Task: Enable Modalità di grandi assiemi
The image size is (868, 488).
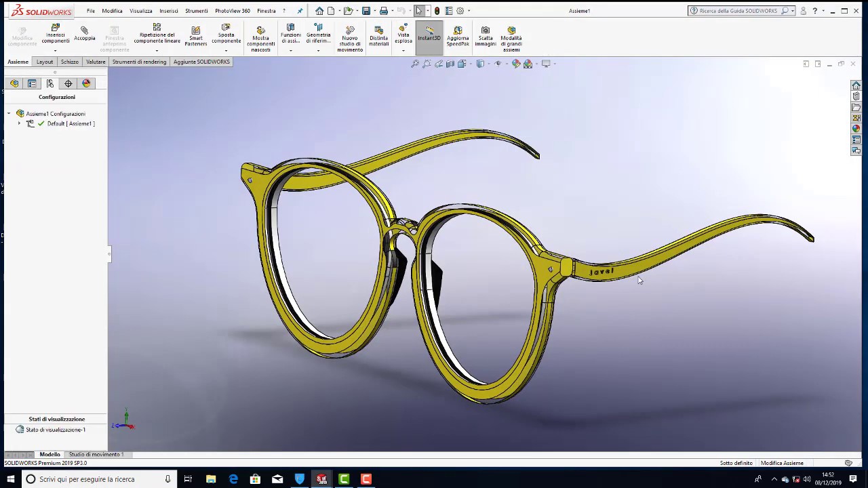Action: (x=511, y=39)
